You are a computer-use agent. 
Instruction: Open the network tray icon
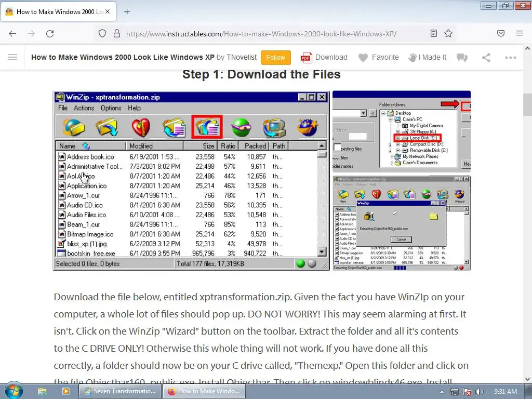[x=454, y=392]
